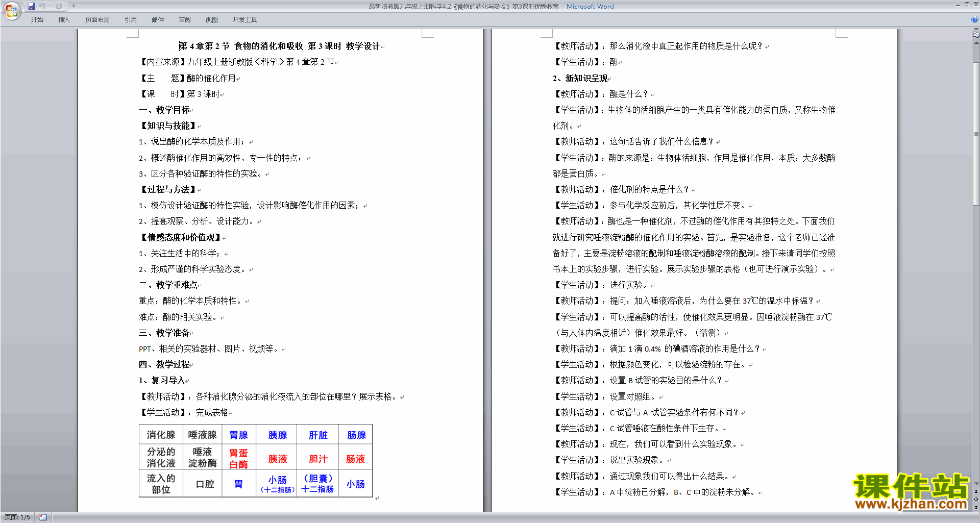Click the line 难点：酶的相关实验
This screenshot has width=980, height=523.
pos(179,317)
